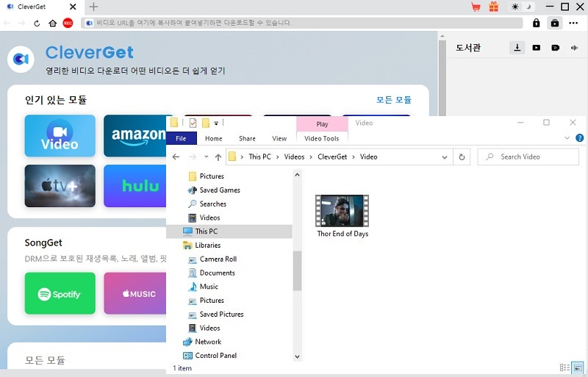588x377 pixels.
Task: Click the navigation pane scroll up arrow
Action: (x=298, y=175)
